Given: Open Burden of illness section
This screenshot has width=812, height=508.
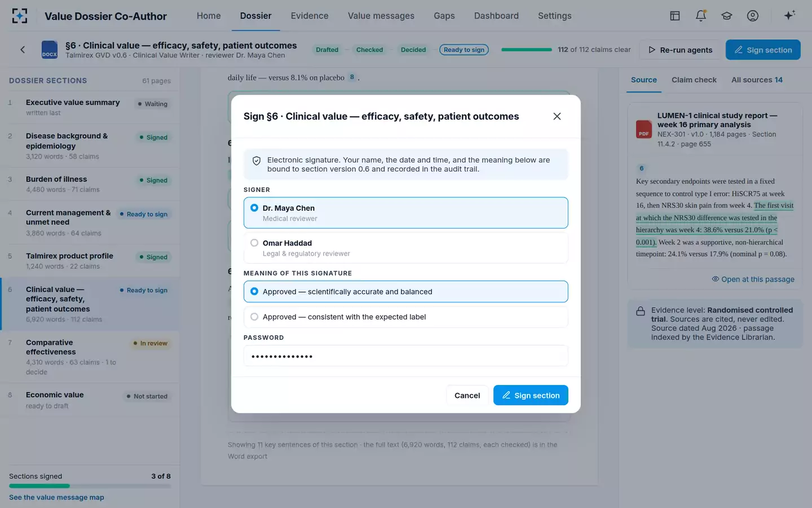Looking at the screenshot, I should click(x=90, y=184).
